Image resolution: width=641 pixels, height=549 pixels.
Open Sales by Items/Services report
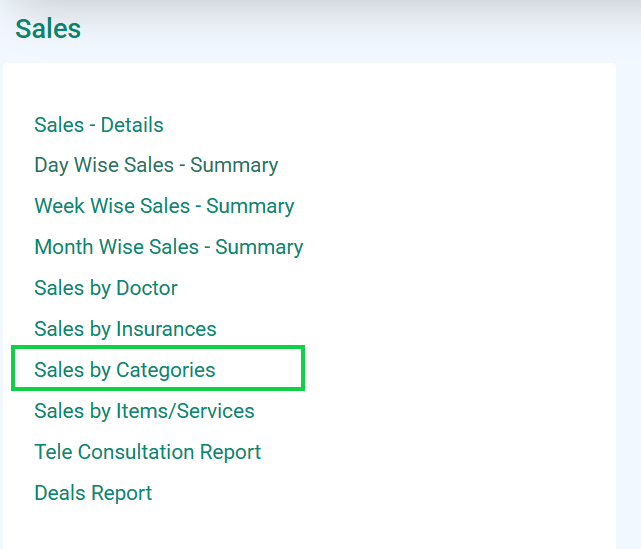pos(144,410)
